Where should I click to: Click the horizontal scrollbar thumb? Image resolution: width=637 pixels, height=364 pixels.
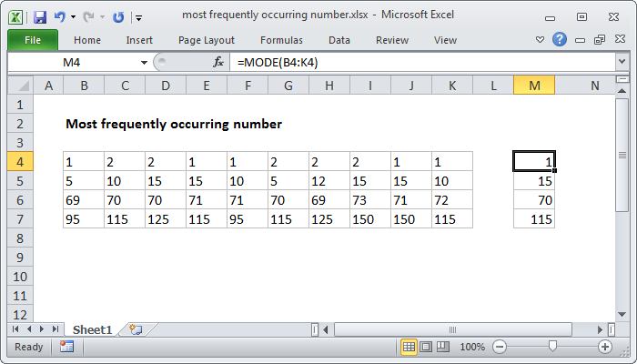[x=452, y=329]
